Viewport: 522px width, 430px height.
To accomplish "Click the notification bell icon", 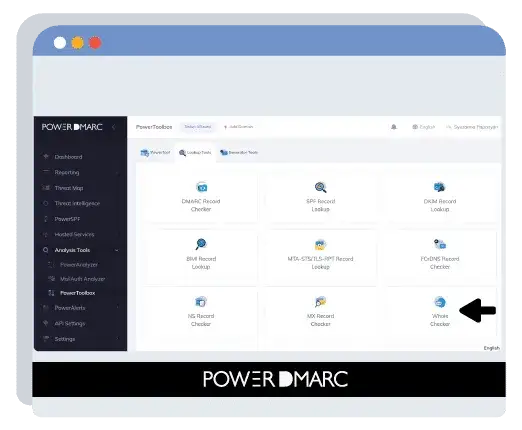I will pyautogui.click(x=394, y=127).
